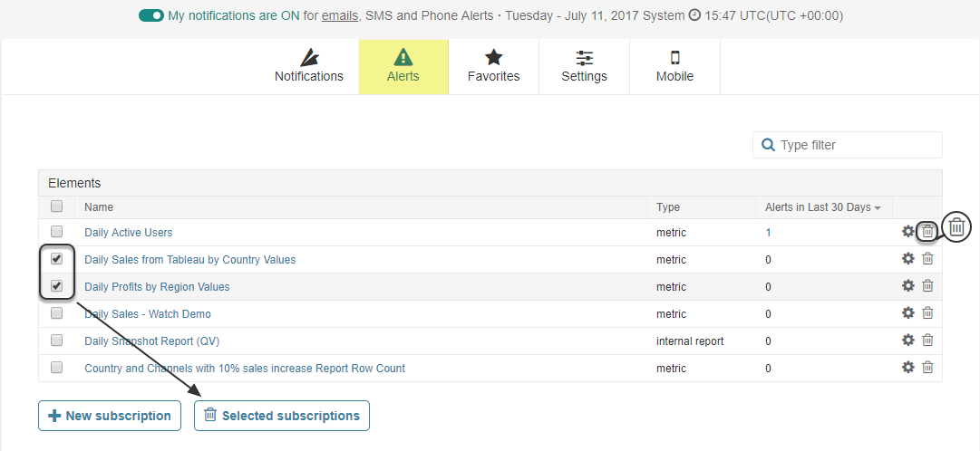Click the Type filter input field
This screenshot has height=451, width=980.
coord(857,145)
